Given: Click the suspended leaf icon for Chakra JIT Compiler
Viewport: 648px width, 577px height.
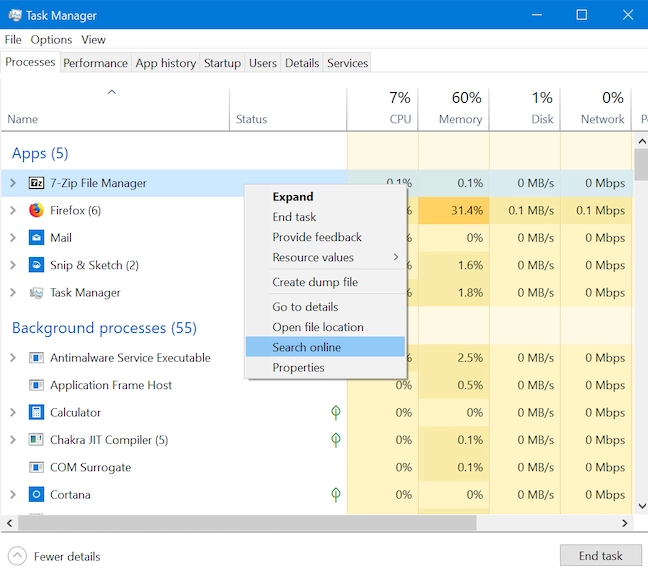Looking at the screenshot, I should coord(336,439).
